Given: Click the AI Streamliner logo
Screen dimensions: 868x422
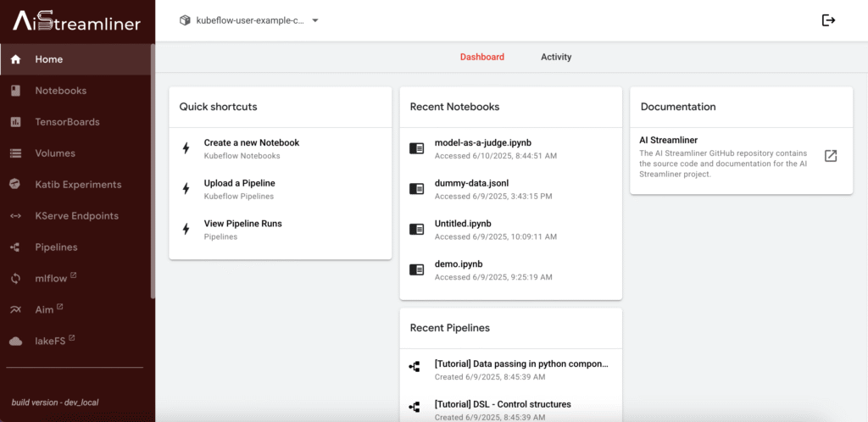Looking at the screenshot, I should click(x=77, y=21).
